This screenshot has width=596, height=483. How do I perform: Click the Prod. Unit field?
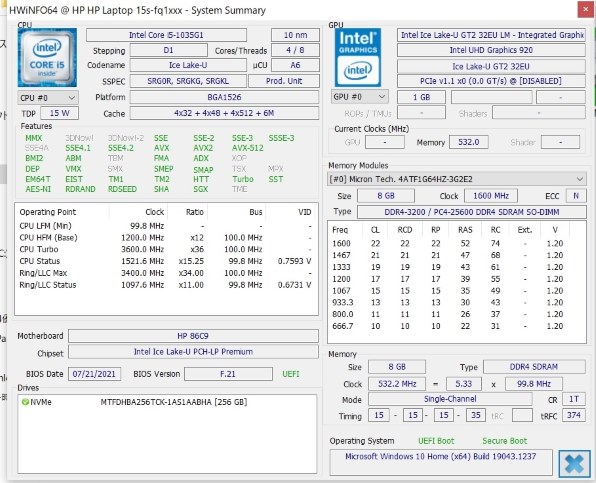pos(284,81)
